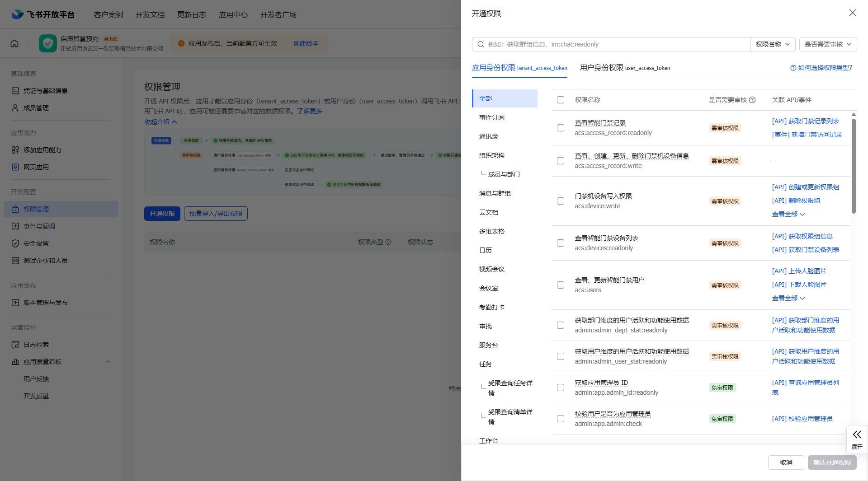868x481 pixels.
Task: Click the double-arrow 展开 icon
Action: click(x=857, y=435)
